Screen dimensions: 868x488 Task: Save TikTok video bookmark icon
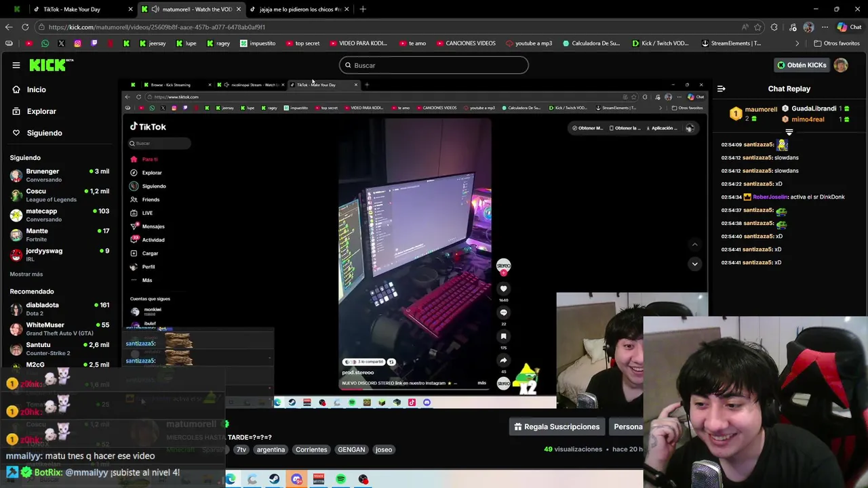[x=503, y=336]
